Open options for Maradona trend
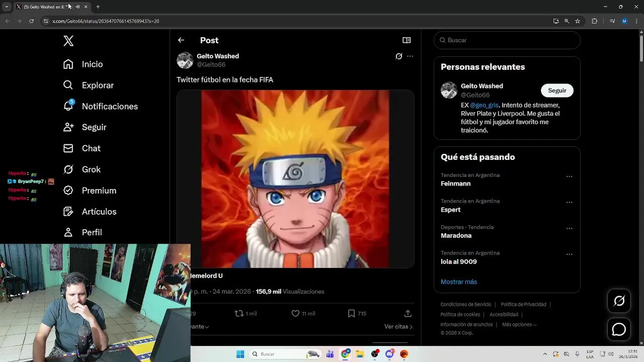Screen dimensions: 644x362 coord(570,228)
